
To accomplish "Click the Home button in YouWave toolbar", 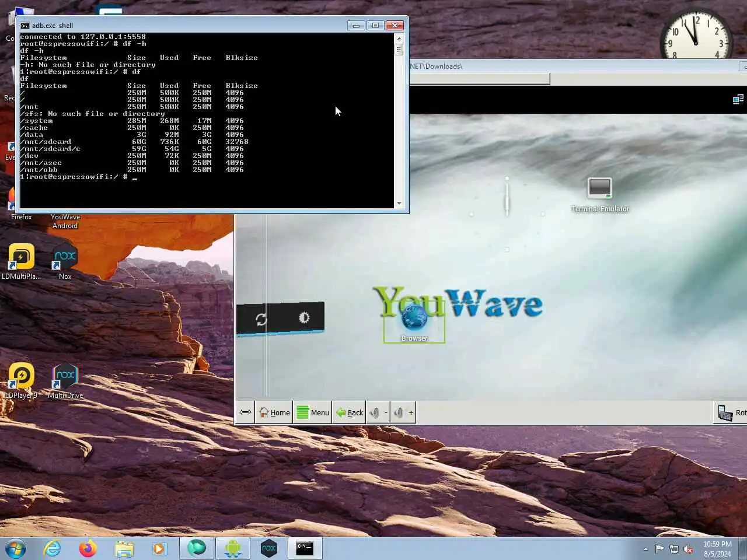I will click(274, 412).
